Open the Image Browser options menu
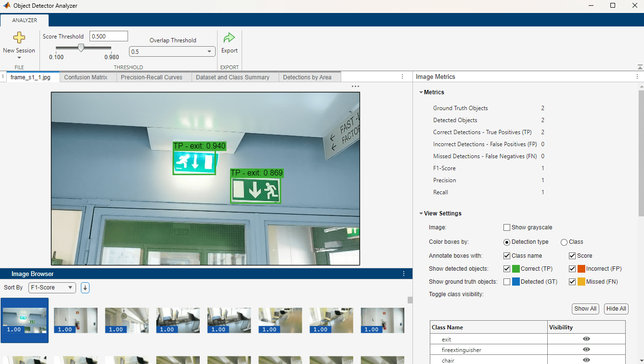 click(404, 274)
